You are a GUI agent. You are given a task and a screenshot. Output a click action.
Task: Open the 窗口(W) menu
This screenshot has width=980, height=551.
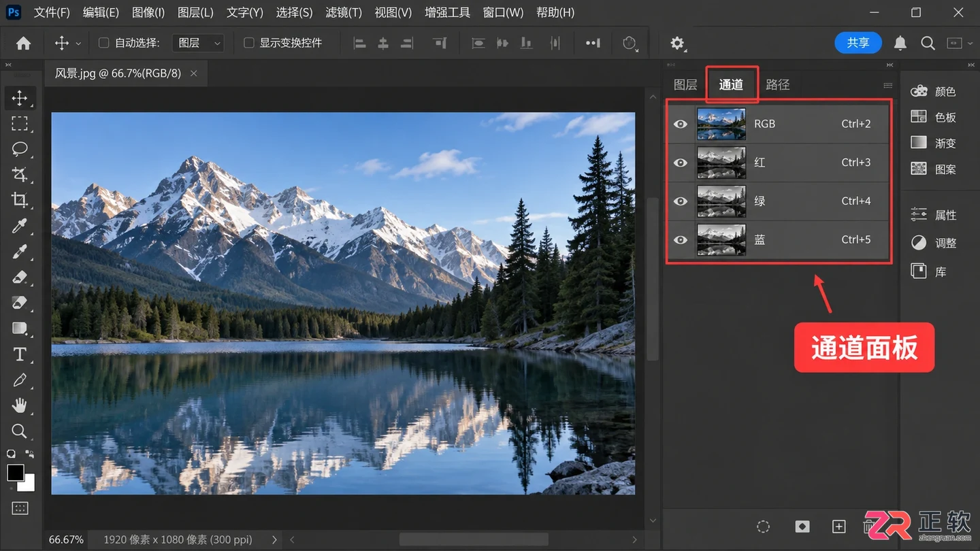(503, 12)
